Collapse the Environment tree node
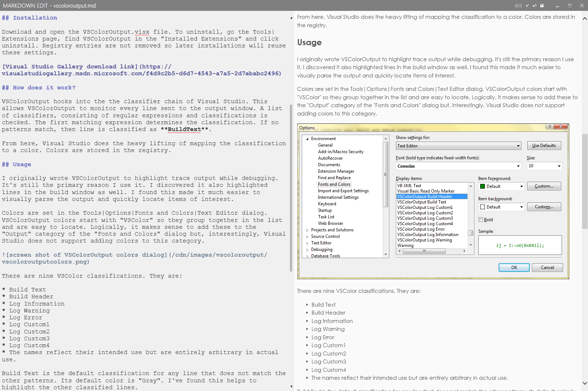The width and height of the screenshot is (588, 391). click(307, 139)
